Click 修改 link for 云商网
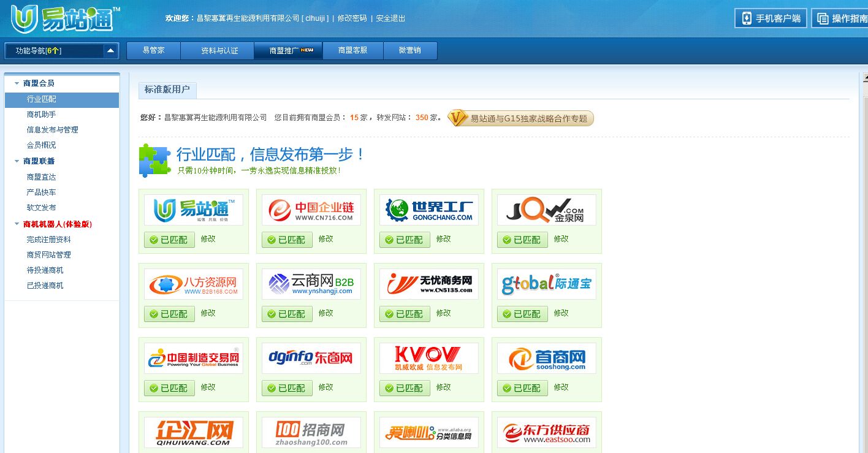 click(326, 313)
